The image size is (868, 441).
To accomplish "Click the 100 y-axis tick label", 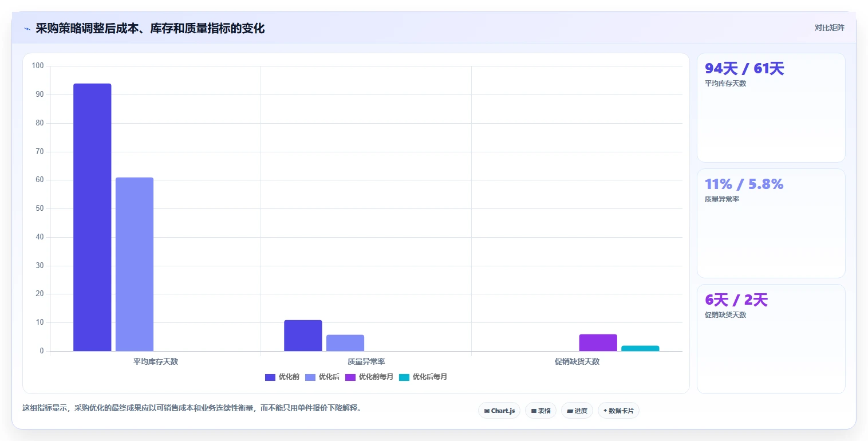I will pos(38,66).
